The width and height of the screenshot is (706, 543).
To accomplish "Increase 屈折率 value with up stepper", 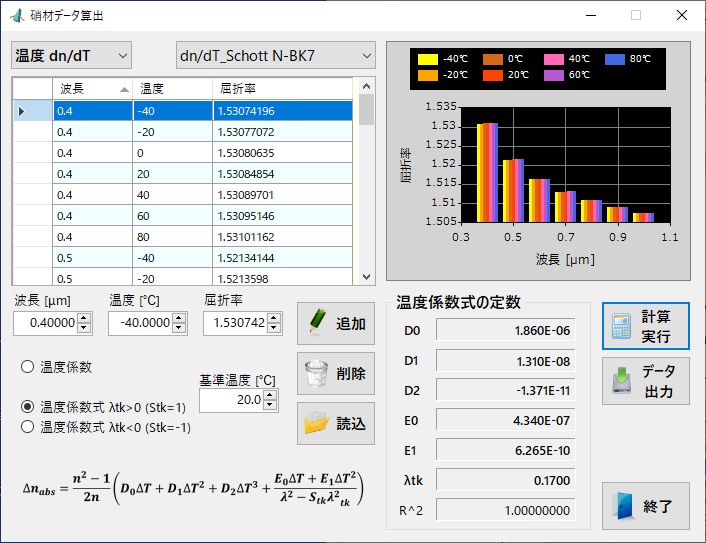I will tap(274, 318).
